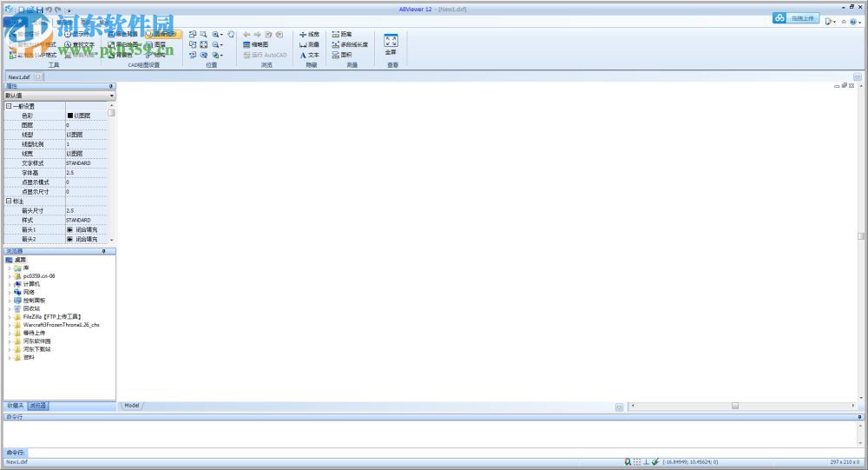Click the 查找文字 find text tool

[80, 44]
